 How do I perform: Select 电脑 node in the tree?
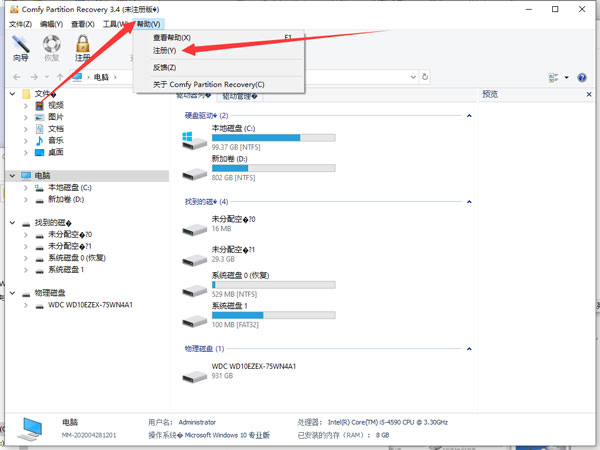pos(42,176)
